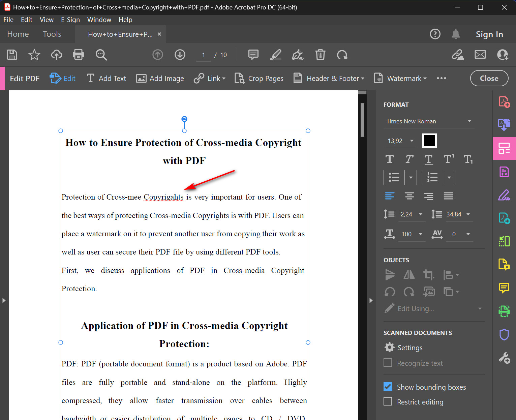This screenshot has width=516, height=420.
Task: Apply italic formatting
Action: click(x=409, y=159)
